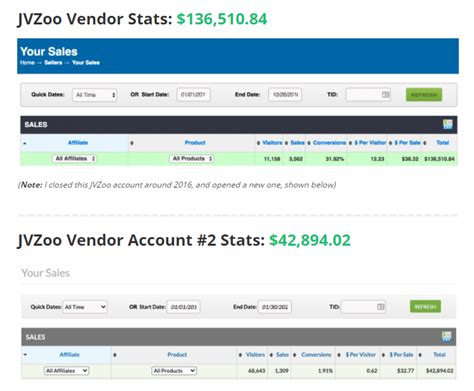Select the 1,309 sales cell
This screenshot has width=474, height=391.
point(282,371)
